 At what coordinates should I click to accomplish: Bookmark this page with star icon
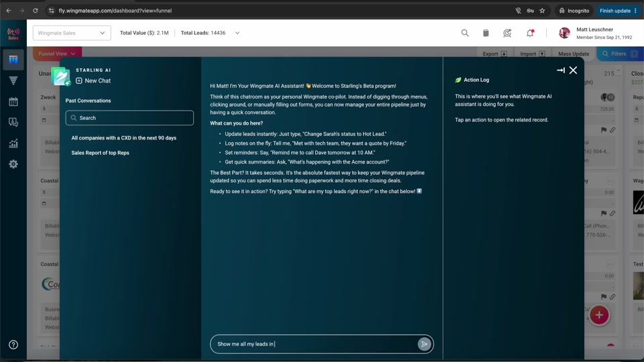pyautogui.click(x=542, y=11)
